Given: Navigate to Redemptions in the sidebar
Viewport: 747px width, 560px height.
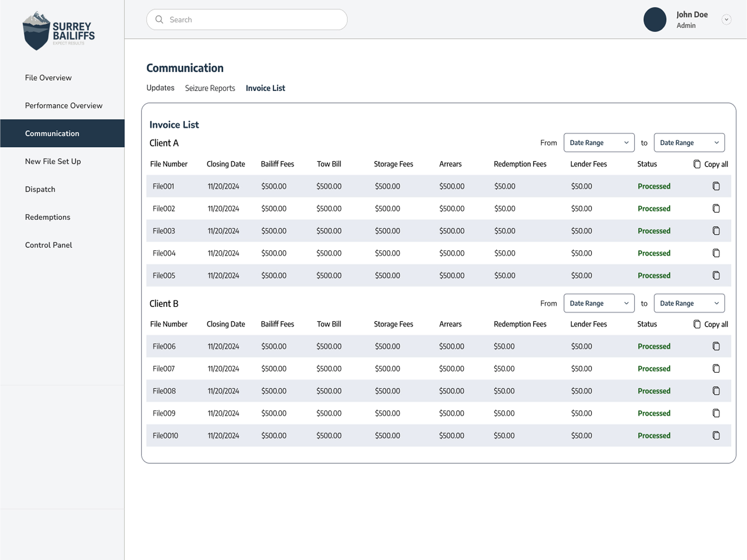Looking at the screenshot, I should (x=47, y=217).
